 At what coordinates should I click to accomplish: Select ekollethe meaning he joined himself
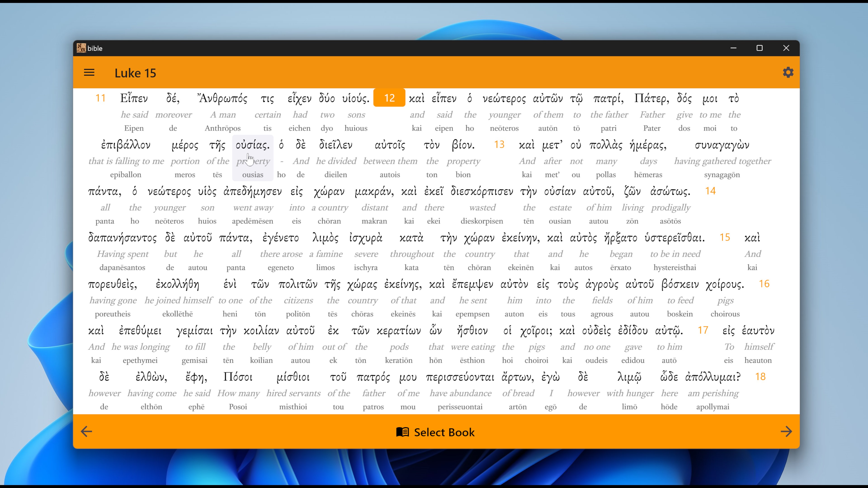click(178, 284)
